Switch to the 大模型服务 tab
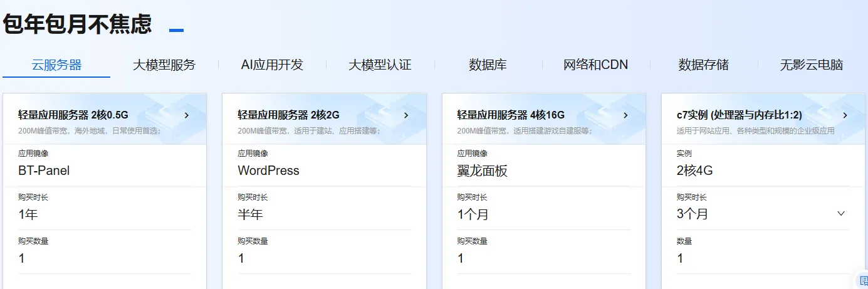Screen dimensions: 868x289 tap(164, 65)
